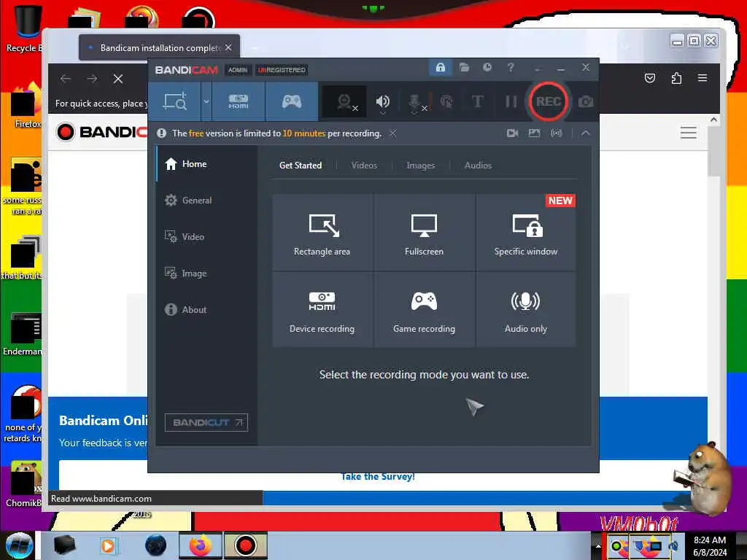Toggle the text overlay T icon
747x560 pixels.
pyautogui.click(x=477, y=101)
